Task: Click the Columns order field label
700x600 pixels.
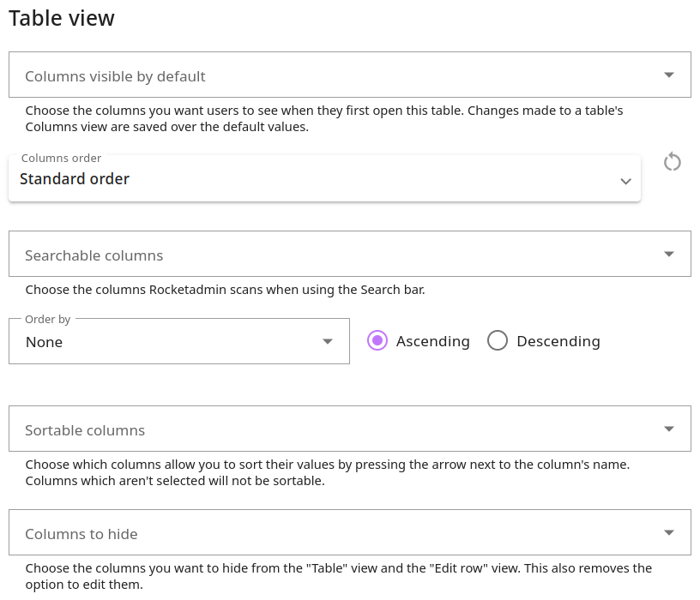Action: (x=61, y=159)
